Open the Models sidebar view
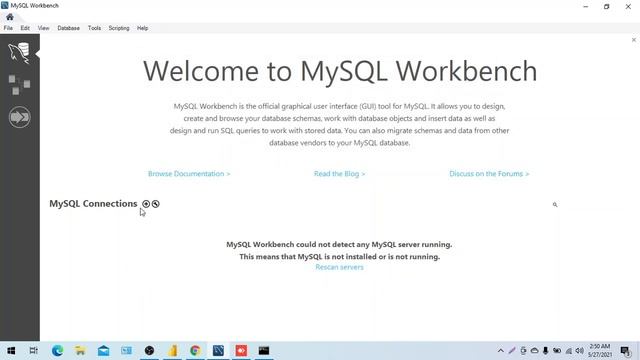Screen dimensions: 640x360 19,85
